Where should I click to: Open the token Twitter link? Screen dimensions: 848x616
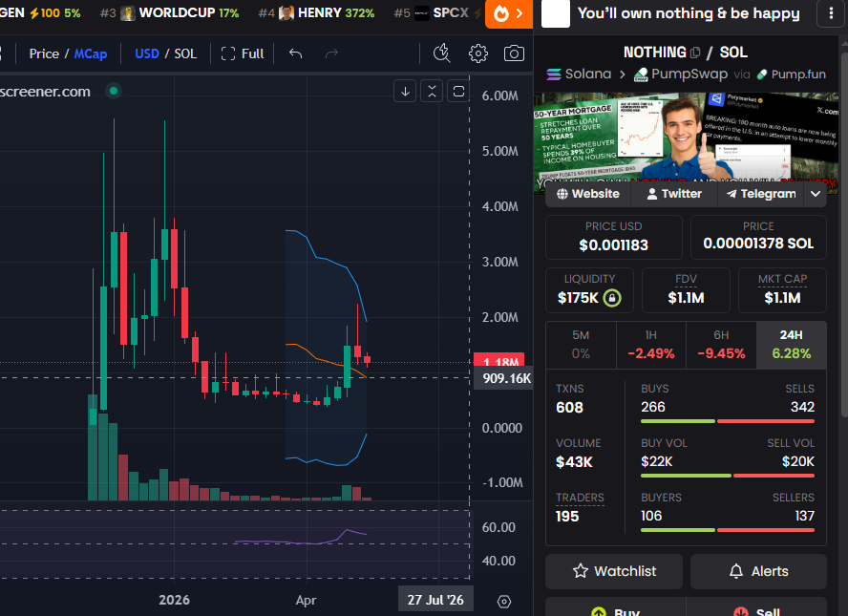coord(674,194)
